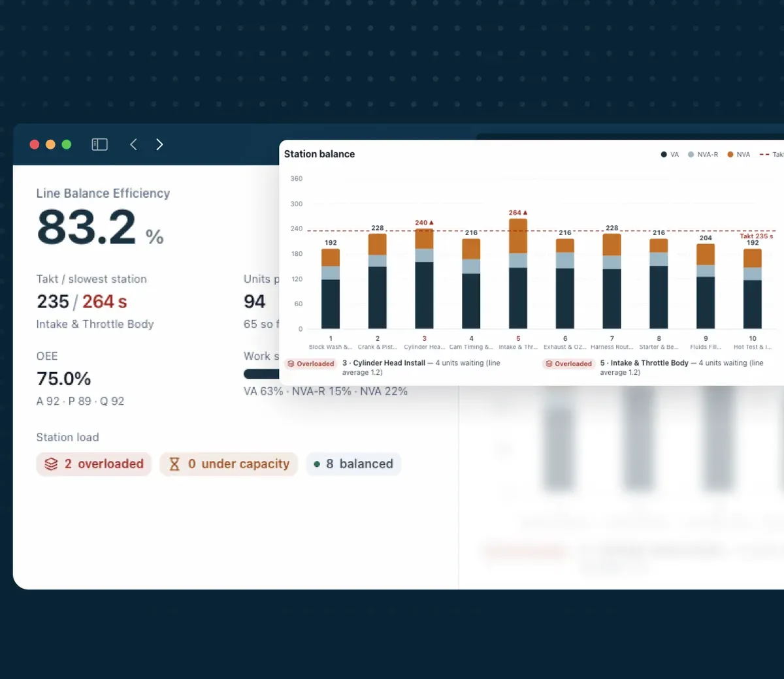Image resolution: width=784 pixels, height=679 pixels.
Task: Select the "2 overloaded" station load chip
Action: point(94,464)
